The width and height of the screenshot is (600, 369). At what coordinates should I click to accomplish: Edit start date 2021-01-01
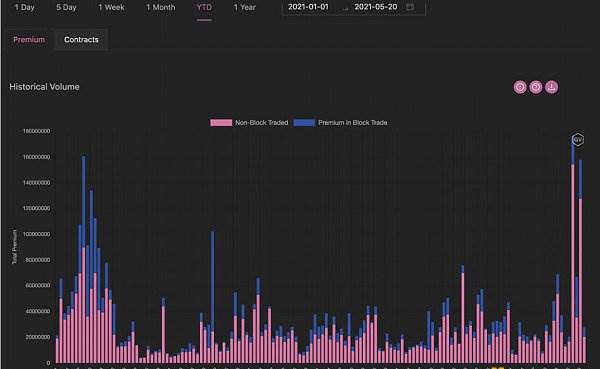point(308,7)
